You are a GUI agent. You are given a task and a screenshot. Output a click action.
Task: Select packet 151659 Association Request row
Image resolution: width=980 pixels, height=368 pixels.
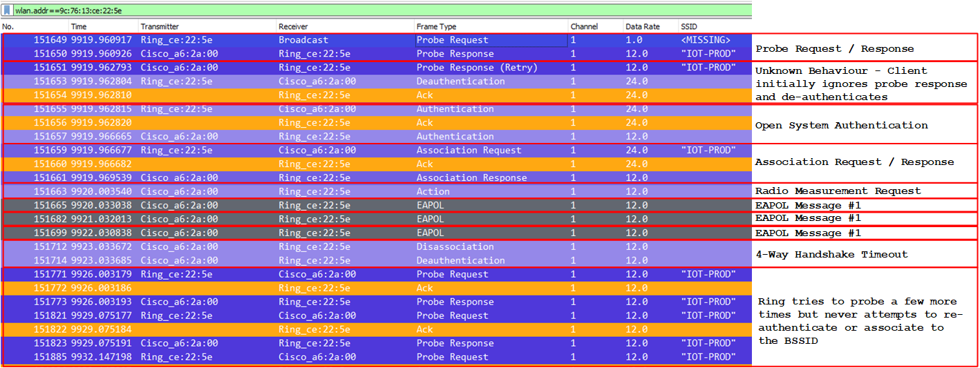(376, 151)
